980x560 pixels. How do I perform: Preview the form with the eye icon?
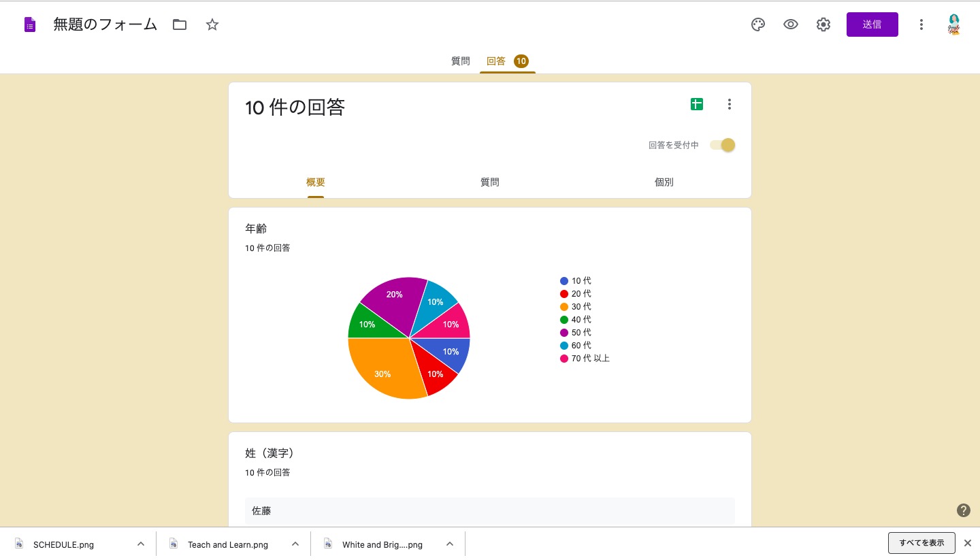791,25
